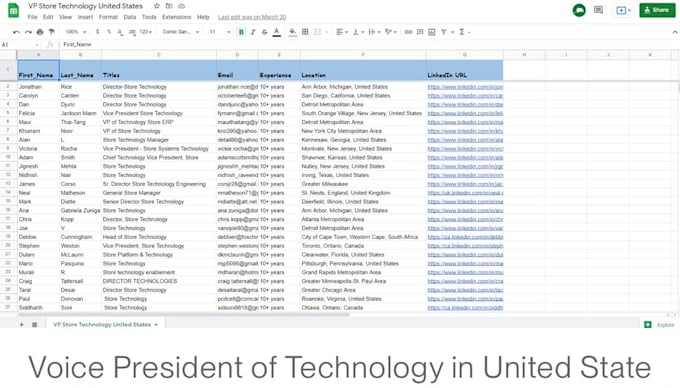Image resolution: width=680 pixels, height=388 pixels.
Task: Increase decimal places
Action: coord(132,32)
